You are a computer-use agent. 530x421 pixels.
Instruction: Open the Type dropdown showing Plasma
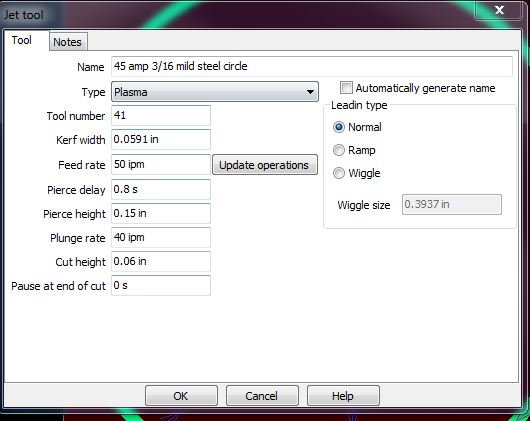pos(215,92)
